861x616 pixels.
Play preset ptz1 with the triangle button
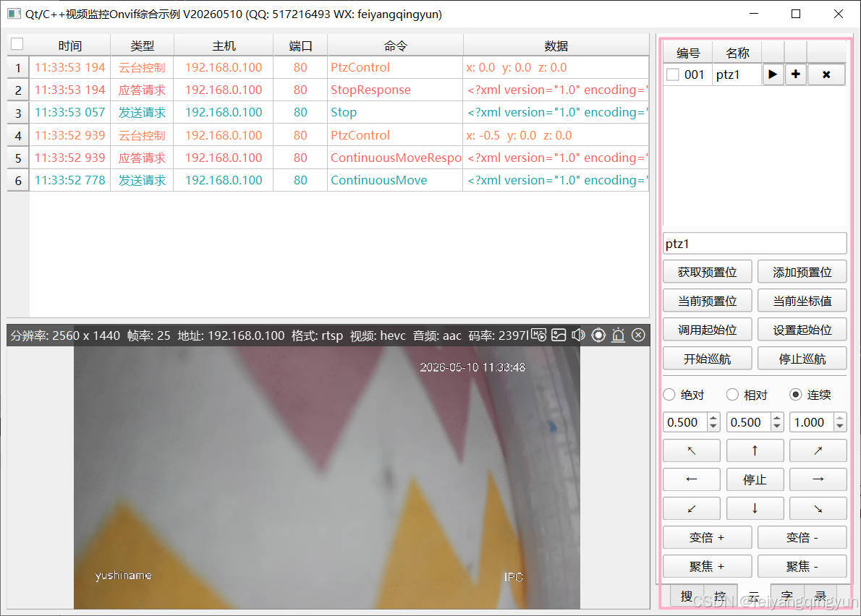tap(773, 74)
